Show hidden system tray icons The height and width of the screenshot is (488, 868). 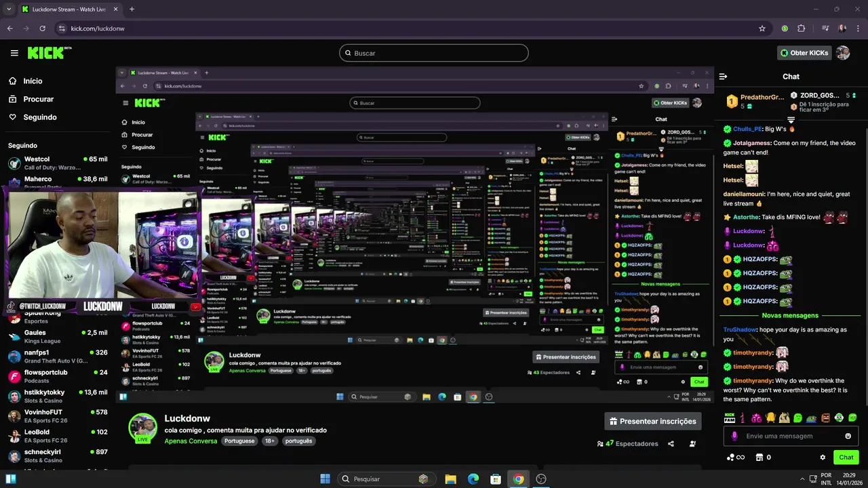click(803, 479)
